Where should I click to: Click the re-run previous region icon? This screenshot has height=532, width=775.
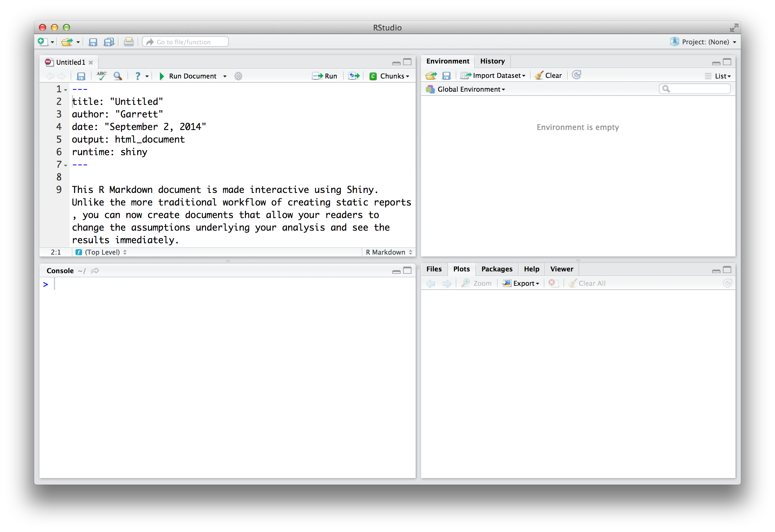(x=354, y=76)
